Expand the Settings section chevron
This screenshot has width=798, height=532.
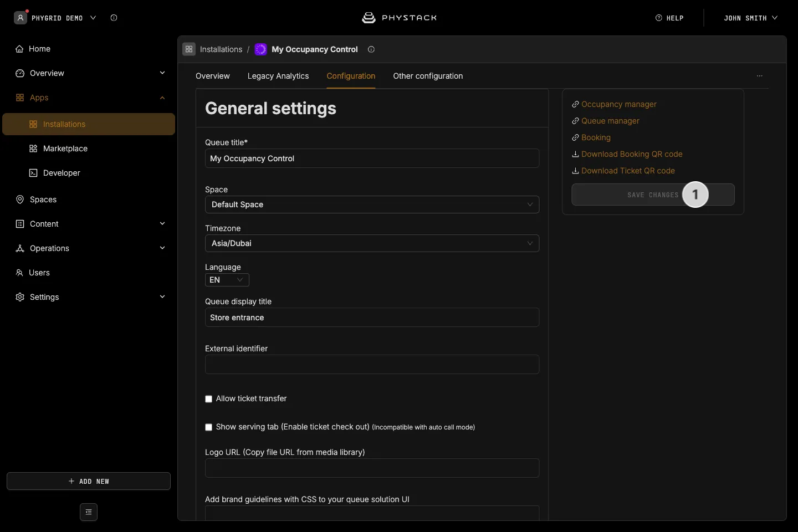click(162, 297)
